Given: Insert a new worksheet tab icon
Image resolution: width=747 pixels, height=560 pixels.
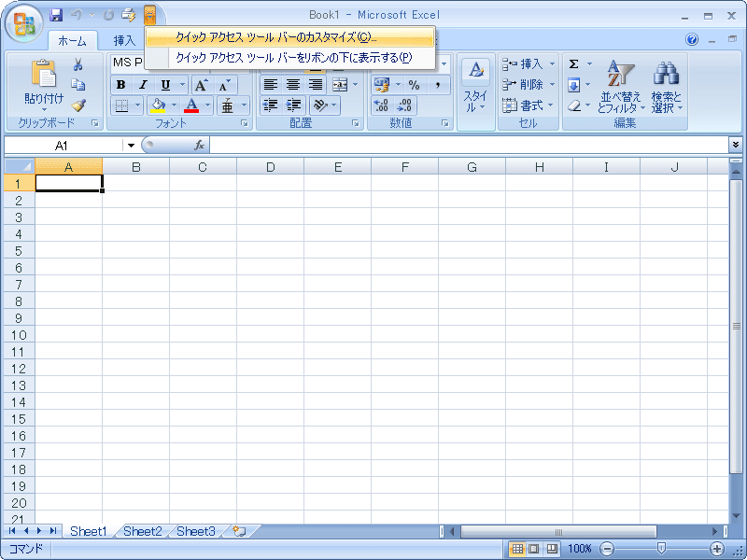Looking at the screenshot, I should coord(240,531).
